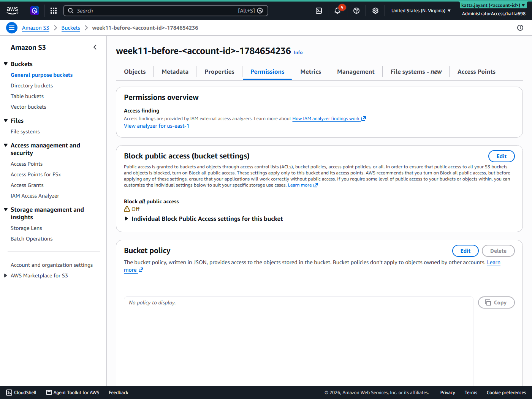Click the AWS logo home icon
Image resolution: width=532 pixels, height=399 pixels.
point(12,11)
